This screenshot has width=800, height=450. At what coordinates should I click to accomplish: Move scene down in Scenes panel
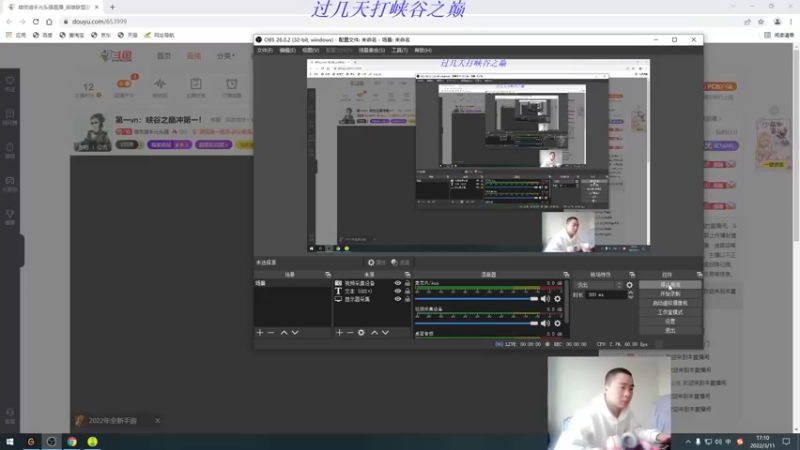click(x=295, y=333)
